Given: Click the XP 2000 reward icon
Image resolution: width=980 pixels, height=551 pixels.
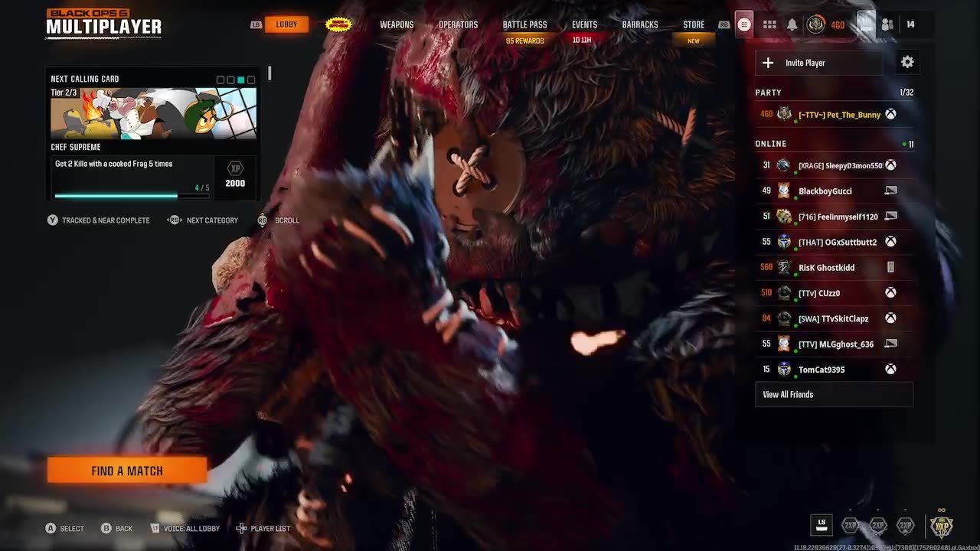Looking at the screenshot, I should click(x=235, y=168).
